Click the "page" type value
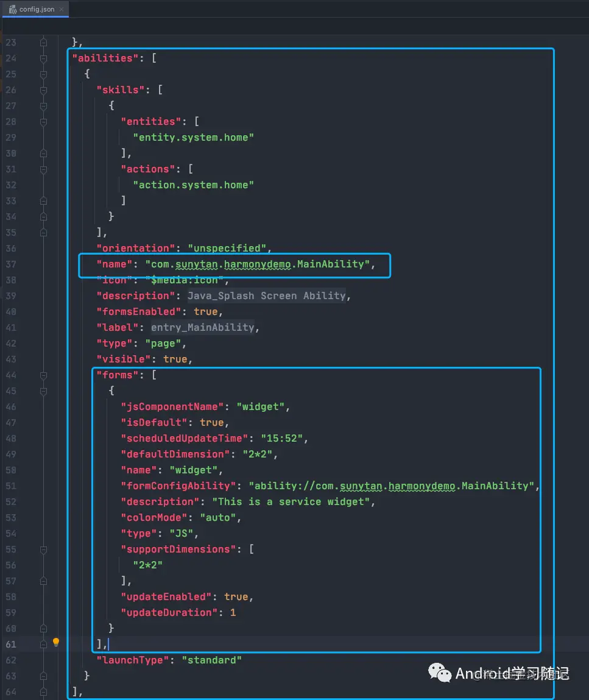 tap(163, 344)
